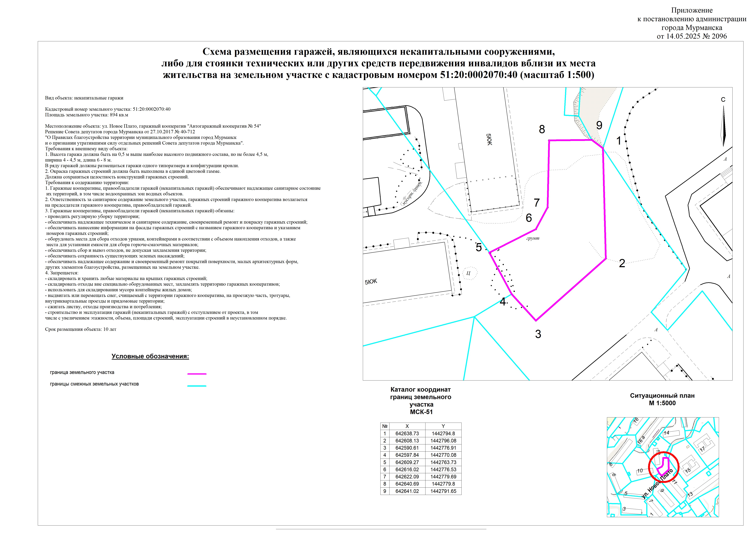This screenshot has width=756, height=535.
Task: Click the 'Каталог координат' table title
Action: click(x=420, y=389)
